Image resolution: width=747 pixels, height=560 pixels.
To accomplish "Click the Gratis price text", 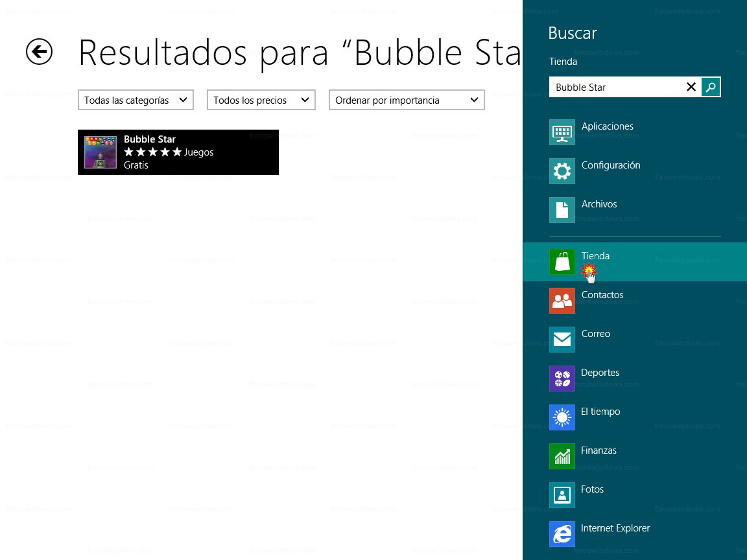I will (136, 165).
